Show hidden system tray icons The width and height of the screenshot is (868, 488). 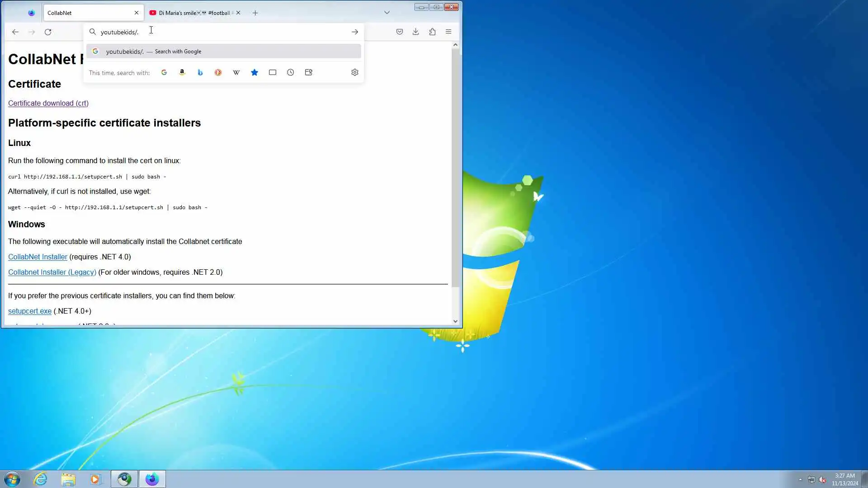coord(800,479)
